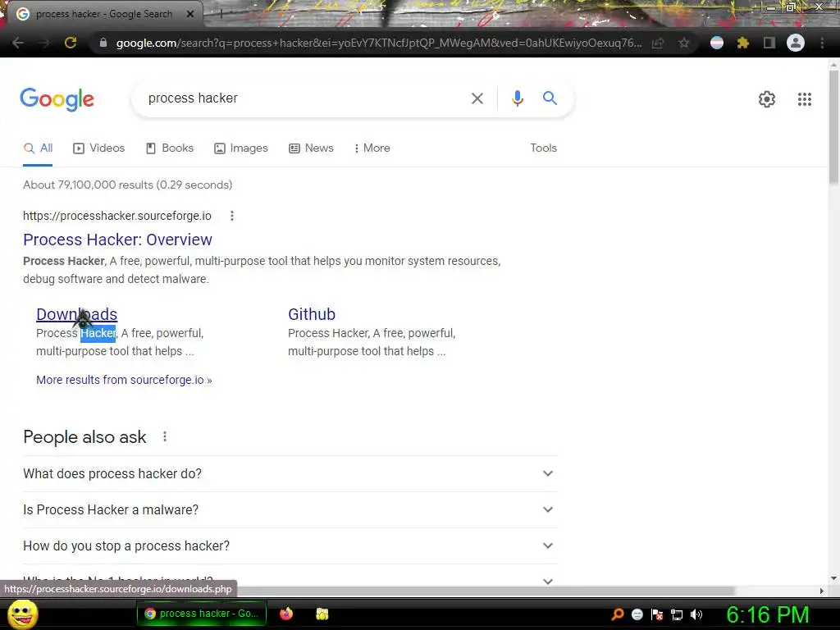The height and width of the screenshot is (630, 840).
Task: Open a new browser tab
Action: [221, 15]
